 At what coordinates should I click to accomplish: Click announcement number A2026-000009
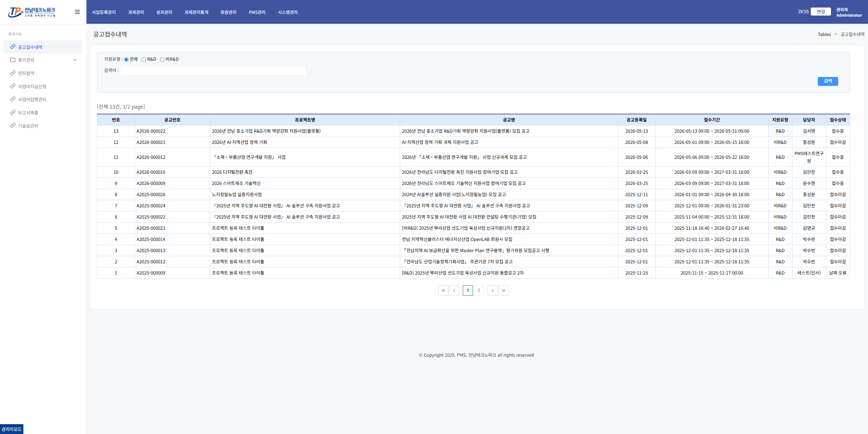151,183
